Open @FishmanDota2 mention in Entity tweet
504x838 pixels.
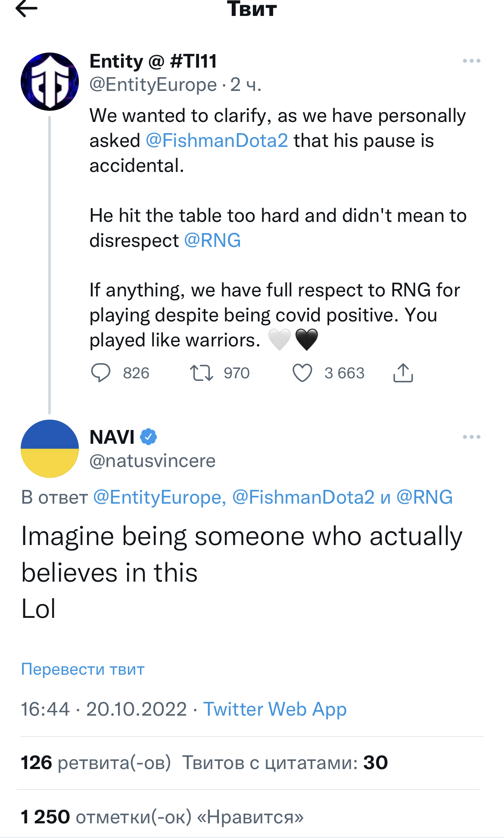coord(217,141)
